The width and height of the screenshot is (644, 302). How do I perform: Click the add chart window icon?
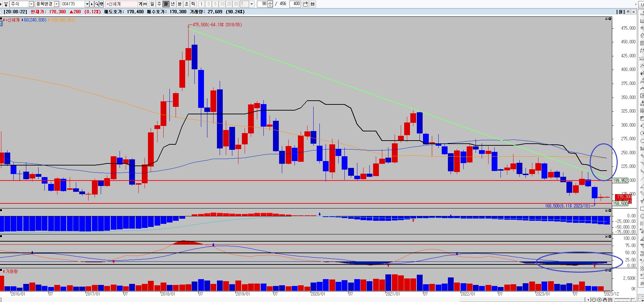pos(305,4)
